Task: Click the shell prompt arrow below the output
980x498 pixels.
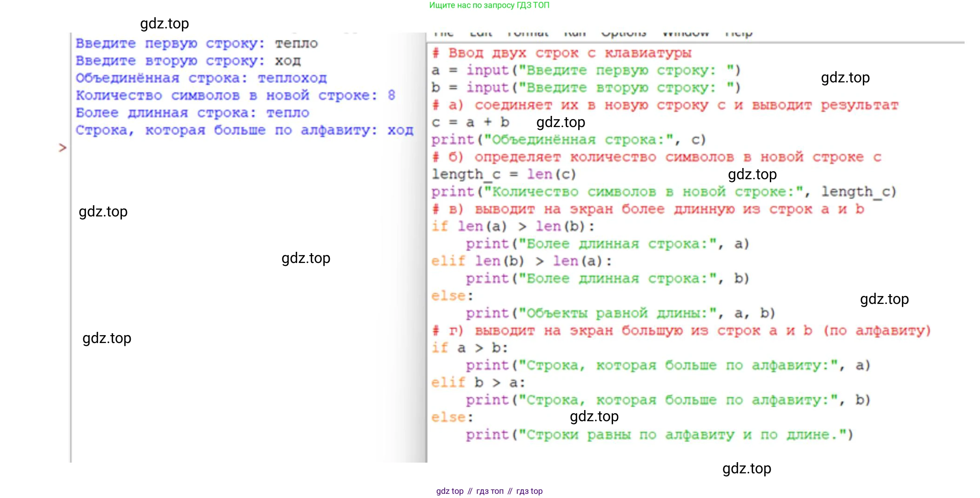Action: [x=63, y=148]
